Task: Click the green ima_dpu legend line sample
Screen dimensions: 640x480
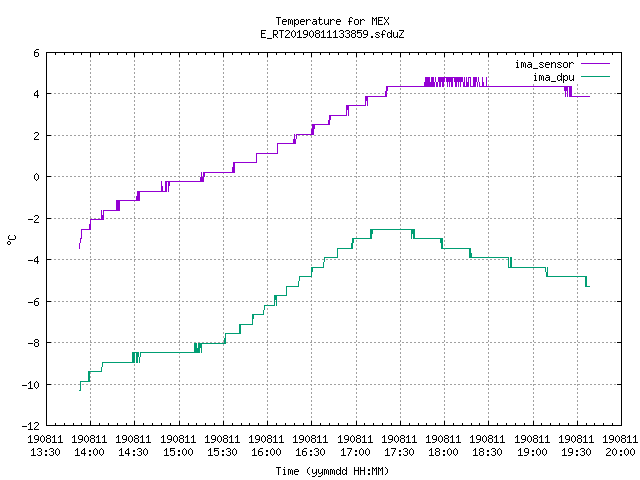Action: click(595, 77)
